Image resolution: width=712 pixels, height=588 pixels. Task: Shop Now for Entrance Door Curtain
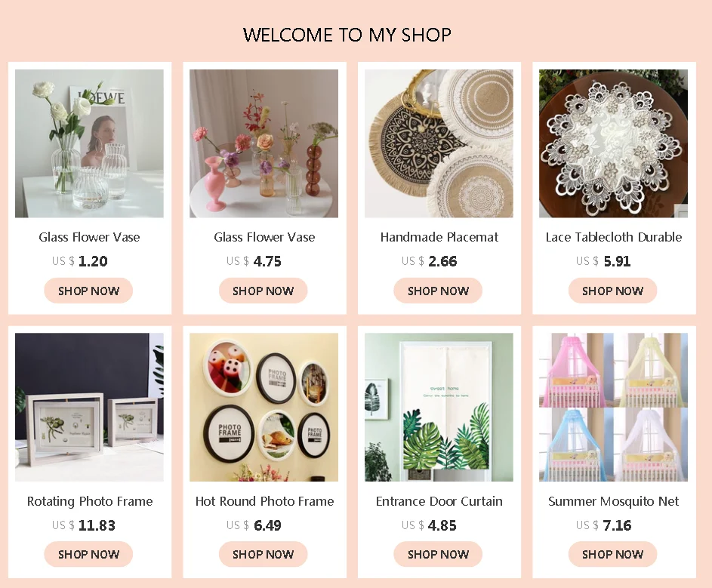(x=438, y=554)
